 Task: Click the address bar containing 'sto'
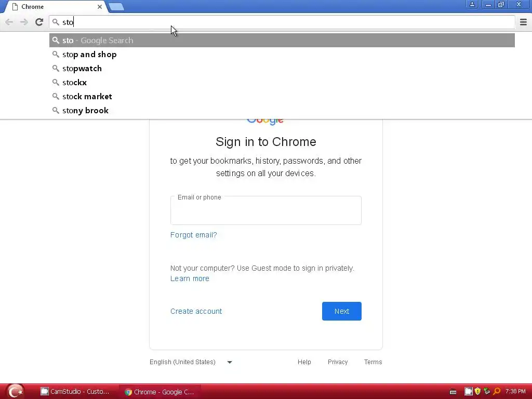click(282, 22)
